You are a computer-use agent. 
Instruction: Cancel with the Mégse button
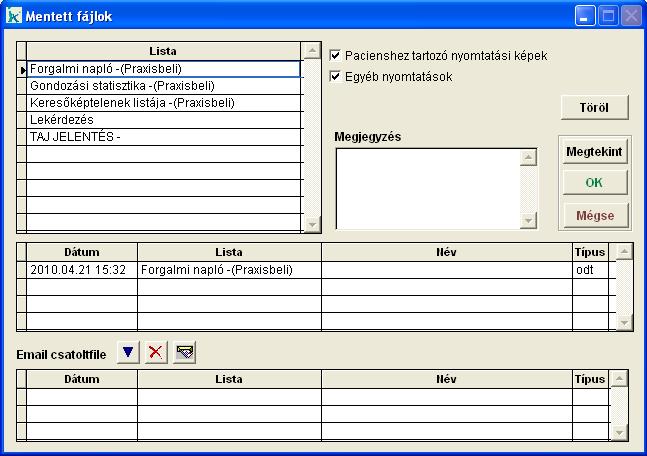594,214
